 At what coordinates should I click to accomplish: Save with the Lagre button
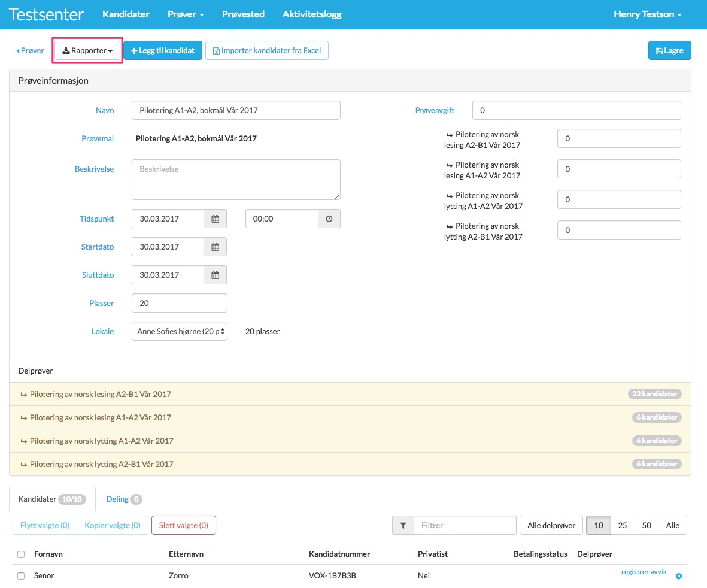coord(669,50)
